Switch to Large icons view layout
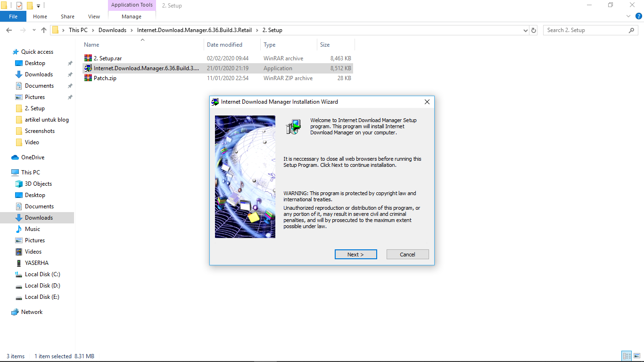644x362 pixels. pos(637,356)
